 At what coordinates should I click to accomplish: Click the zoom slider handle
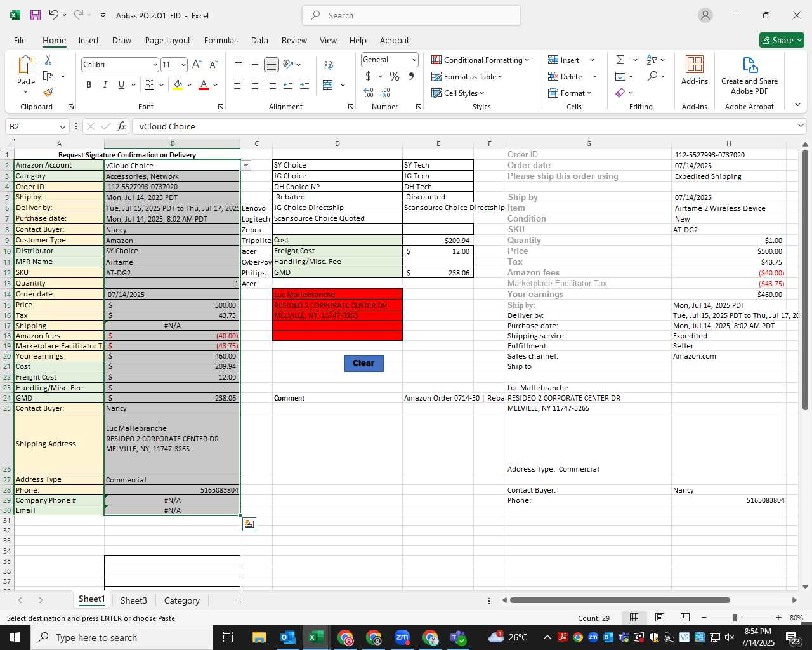735,618
